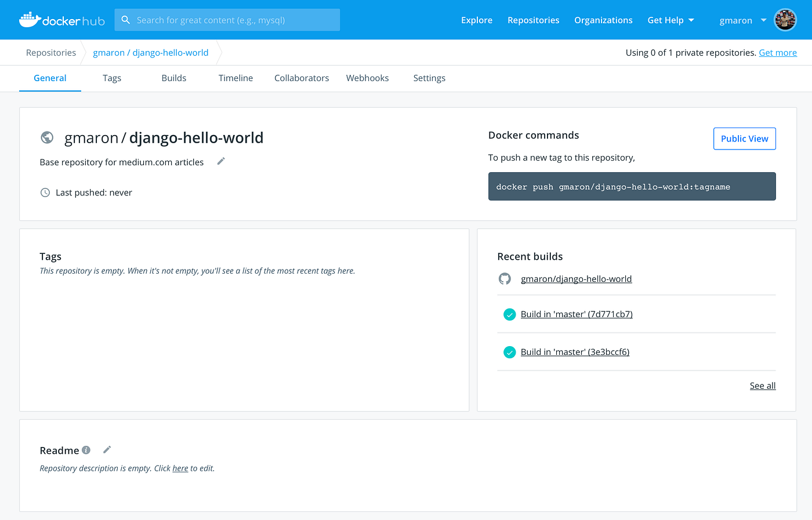Viewport: 812px width, 520px height.
Task: Click the globe icon beside repository name
Action: (x=47, y=137)
